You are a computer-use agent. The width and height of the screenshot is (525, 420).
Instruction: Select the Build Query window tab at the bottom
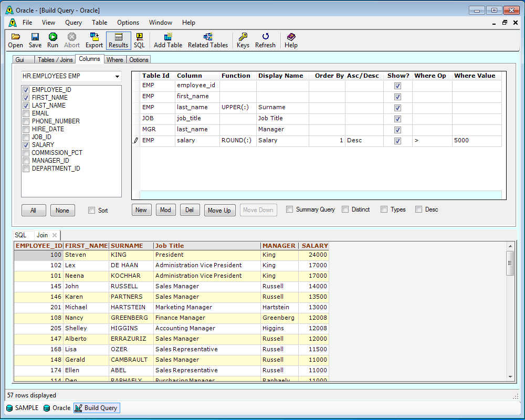(x=97, y=408)
